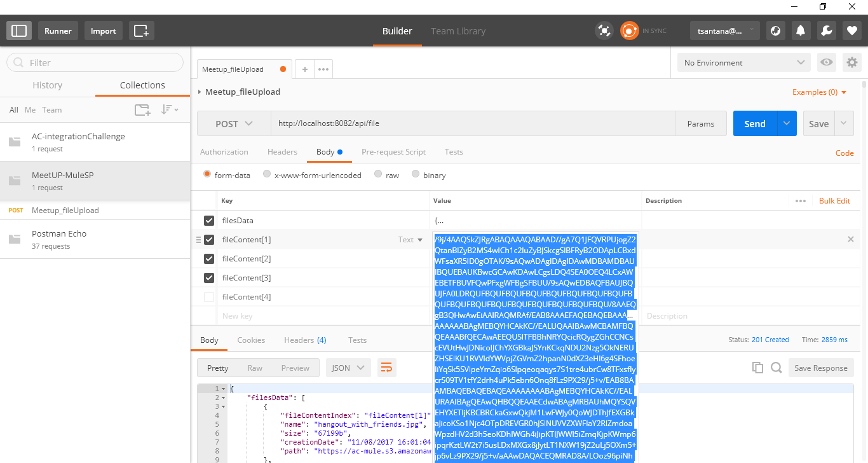The width and height of the screenshot is (868, 463).
Task: Click the orange IN SYNC icon
Action: click(629, 30)
